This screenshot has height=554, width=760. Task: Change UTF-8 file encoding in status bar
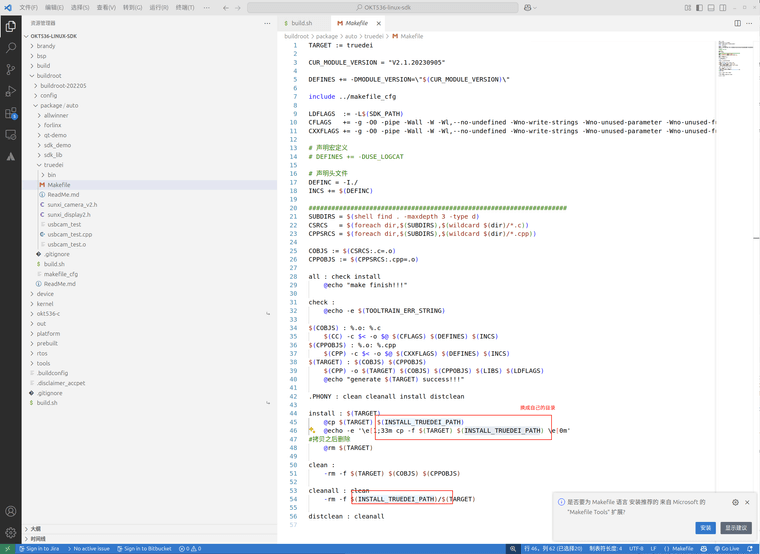tap(636, 549)
